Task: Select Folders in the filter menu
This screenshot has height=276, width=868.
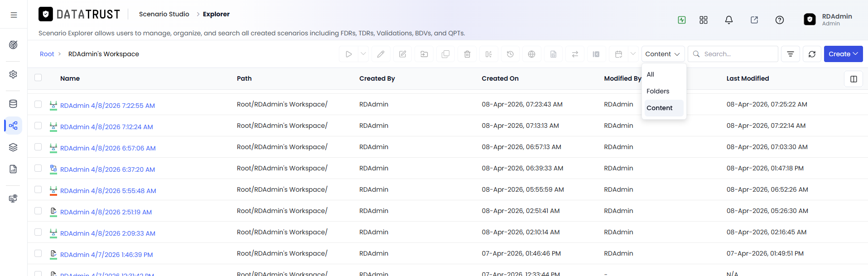Action: tap(664, 91)
